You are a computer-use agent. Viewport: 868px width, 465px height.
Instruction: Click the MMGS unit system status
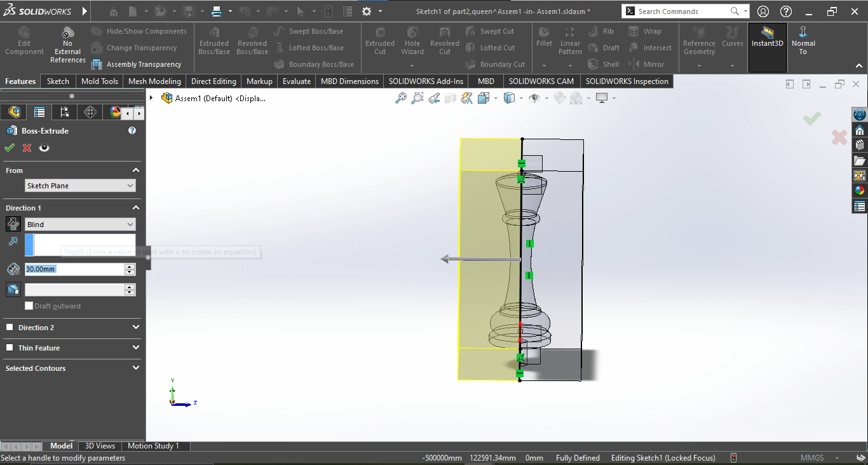point(812,458)
